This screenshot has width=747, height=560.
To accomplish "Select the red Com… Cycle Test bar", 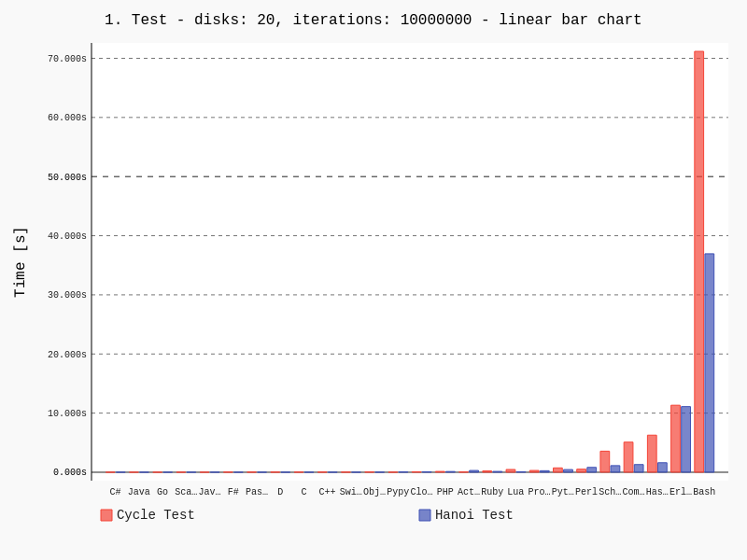I will pos(628,457).
